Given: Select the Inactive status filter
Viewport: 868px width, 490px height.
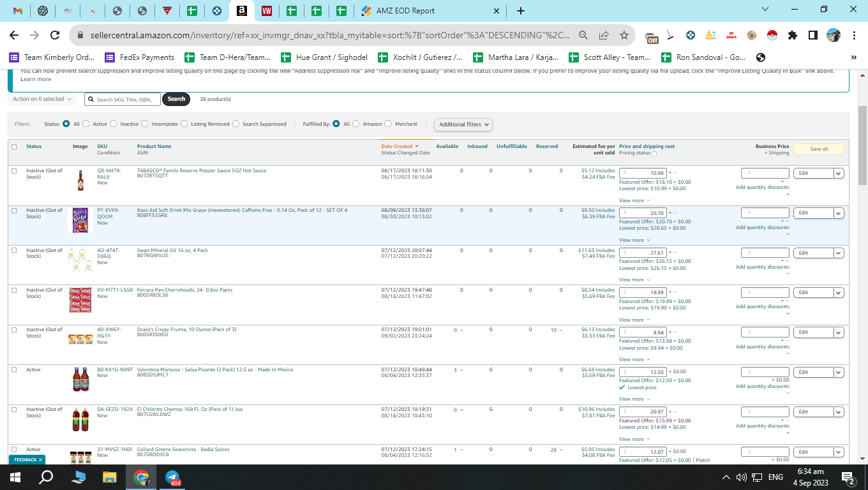Looking at the screenshot, I should [x=114, y=124].
